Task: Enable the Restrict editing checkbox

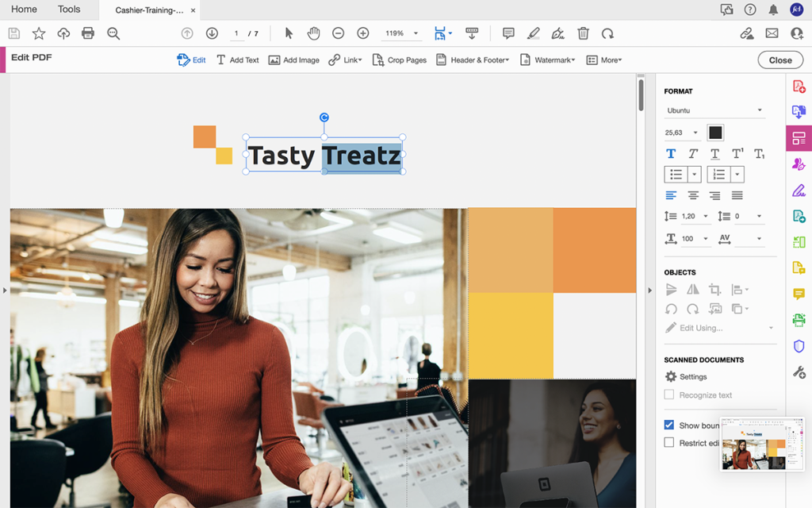Action: 669,442
